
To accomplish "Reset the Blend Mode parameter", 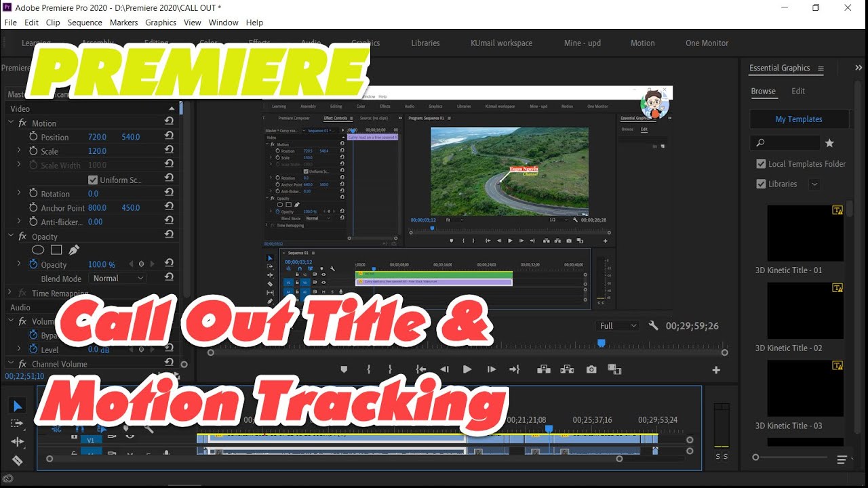I will click(169, 278).
